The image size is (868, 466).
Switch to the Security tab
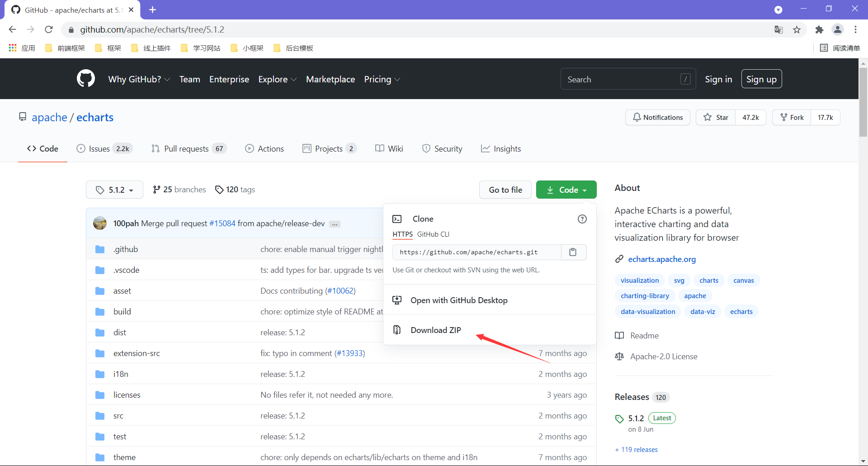pos(442,149)
